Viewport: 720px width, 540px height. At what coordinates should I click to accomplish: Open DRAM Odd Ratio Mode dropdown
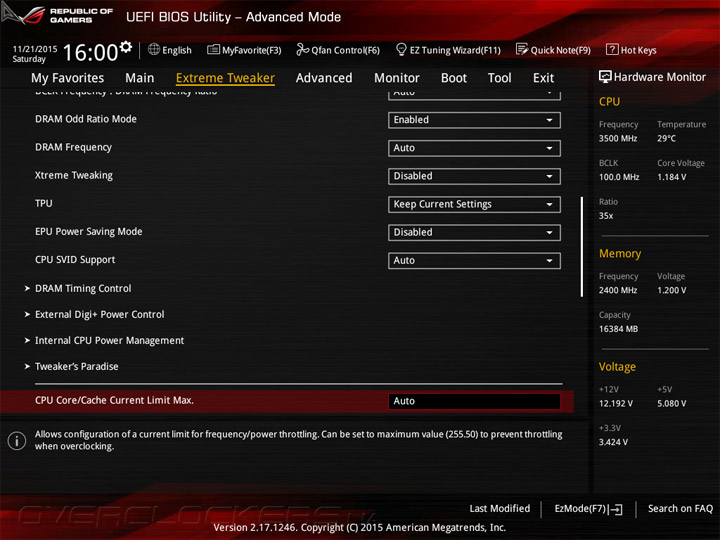[x=474, y=120]
